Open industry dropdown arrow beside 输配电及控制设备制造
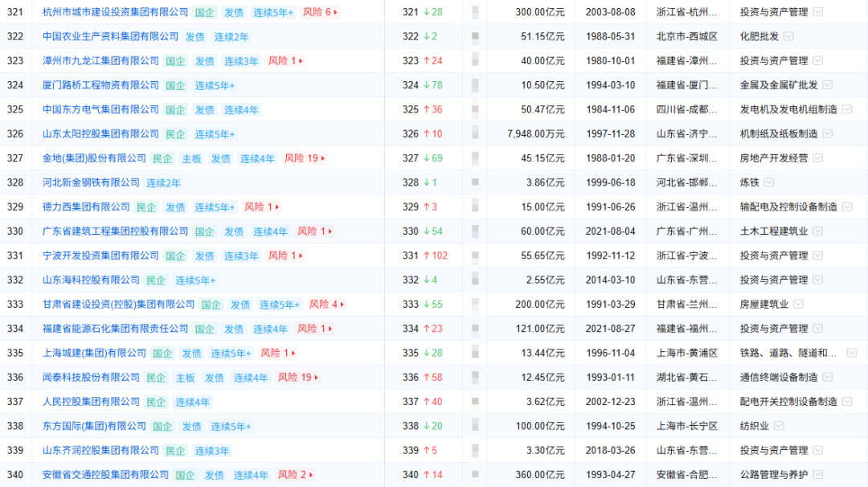The width and height of the screenshot is (868, 487). [847, 207]
